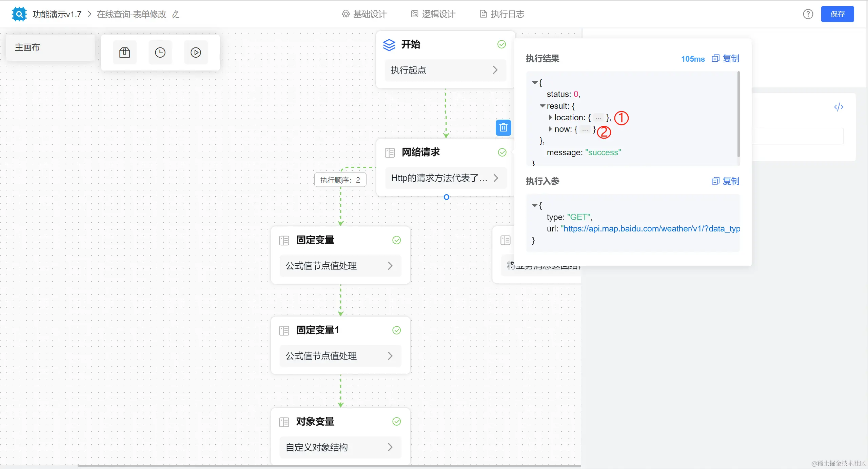
Task: Open the help question mark icon
Action: [808, 14]
